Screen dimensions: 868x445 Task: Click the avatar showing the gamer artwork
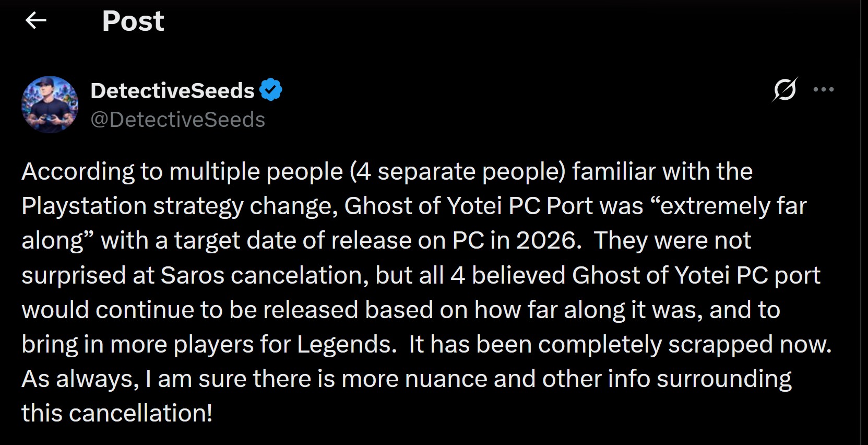point(50,104)
